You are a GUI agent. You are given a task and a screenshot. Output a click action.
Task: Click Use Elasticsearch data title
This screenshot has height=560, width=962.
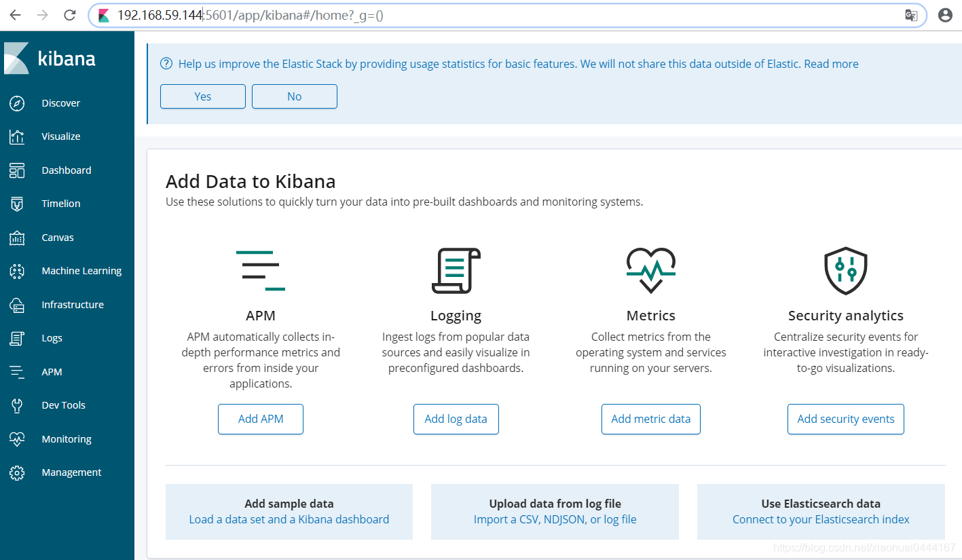[821, 504]
